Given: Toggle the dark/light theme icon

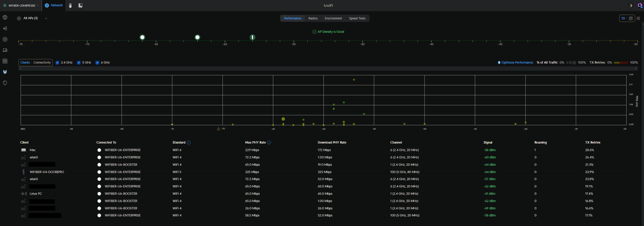Looking at the screenshot, I should coord(630,5).
